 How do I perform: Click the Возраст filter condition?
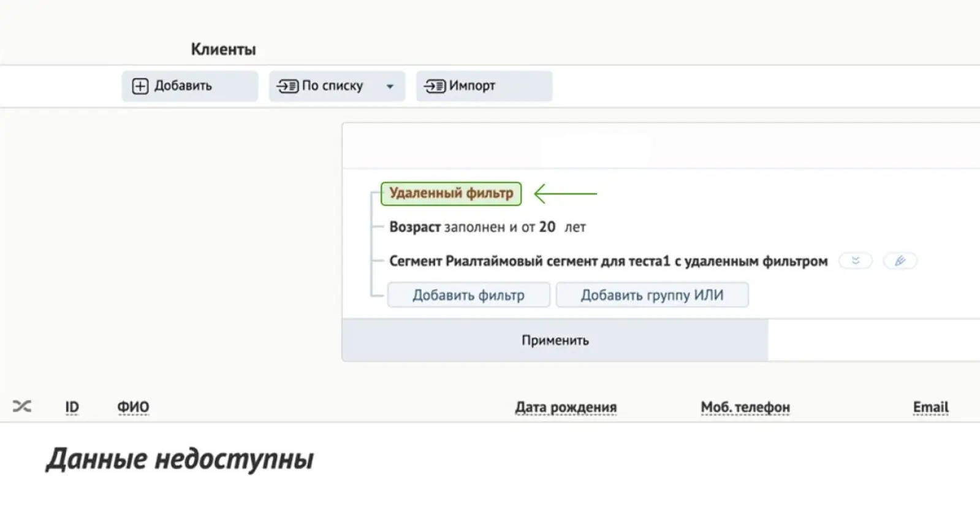[x=487, y=227]
